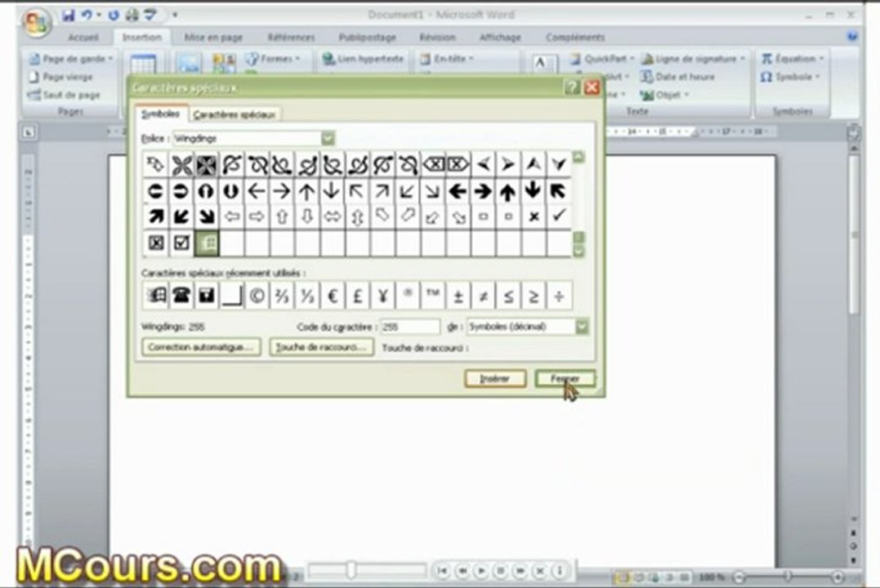Select the ÷ division symbol
Screen dimensions: 880x588
pos(558,296)
